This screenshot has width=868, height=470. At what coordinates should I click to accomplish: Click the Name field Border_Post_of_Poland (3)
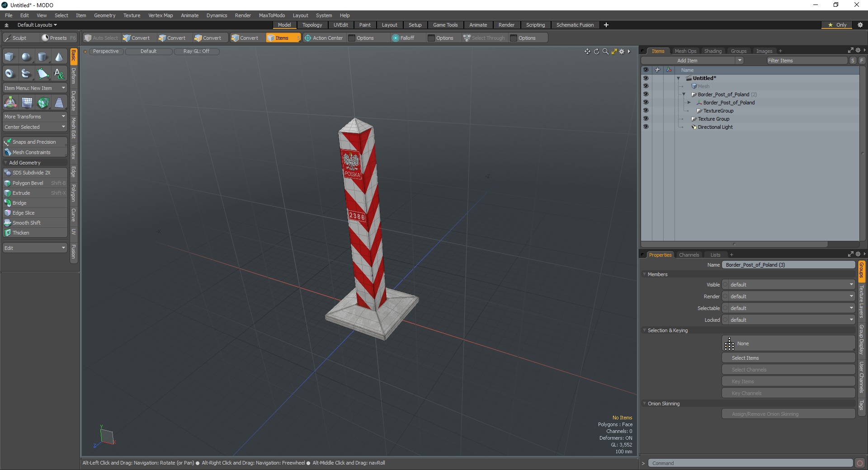[788, 265]
